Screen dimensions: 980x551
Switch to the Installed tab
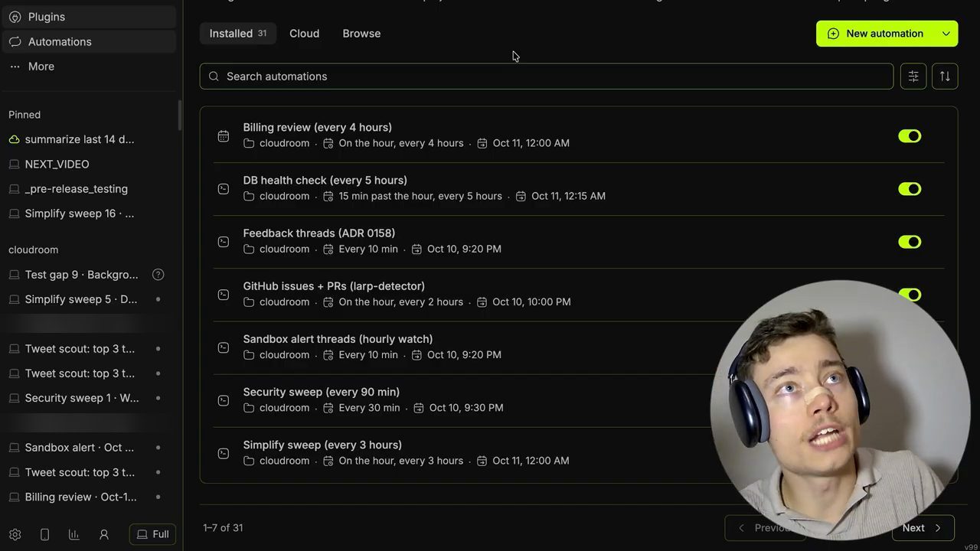coord(238,34)
